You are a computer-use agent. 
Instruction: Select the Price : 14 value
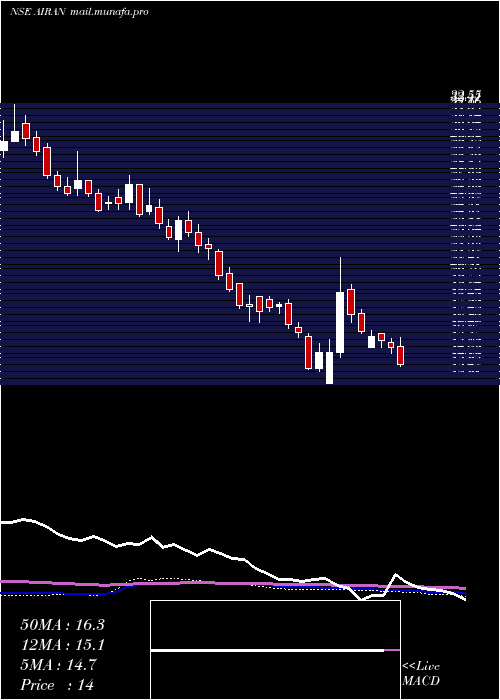point(57,685)
